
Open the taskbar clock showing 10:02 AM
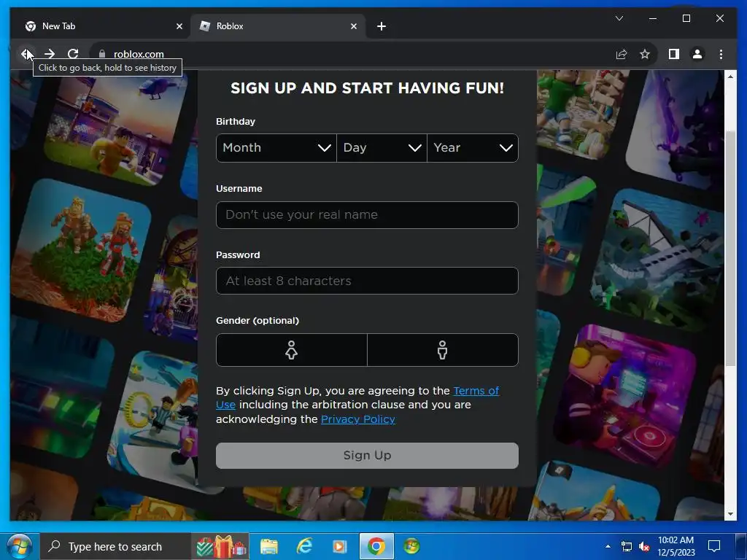tap(676, 546)
